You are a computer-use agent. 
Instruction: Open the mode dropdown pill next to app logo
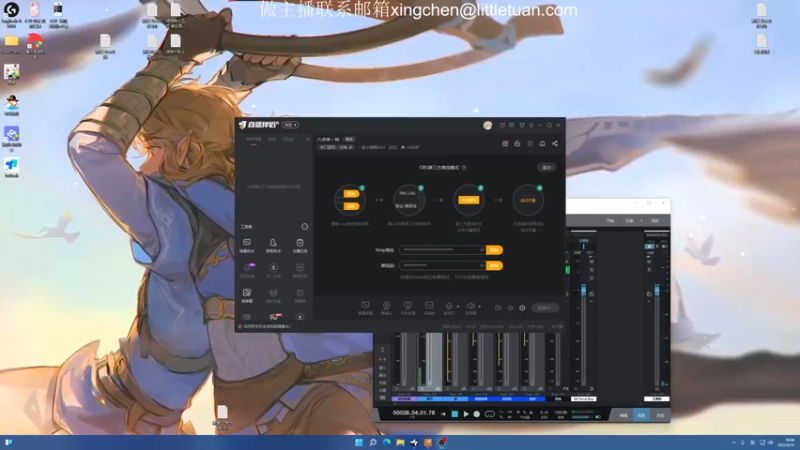click(290, 125)
